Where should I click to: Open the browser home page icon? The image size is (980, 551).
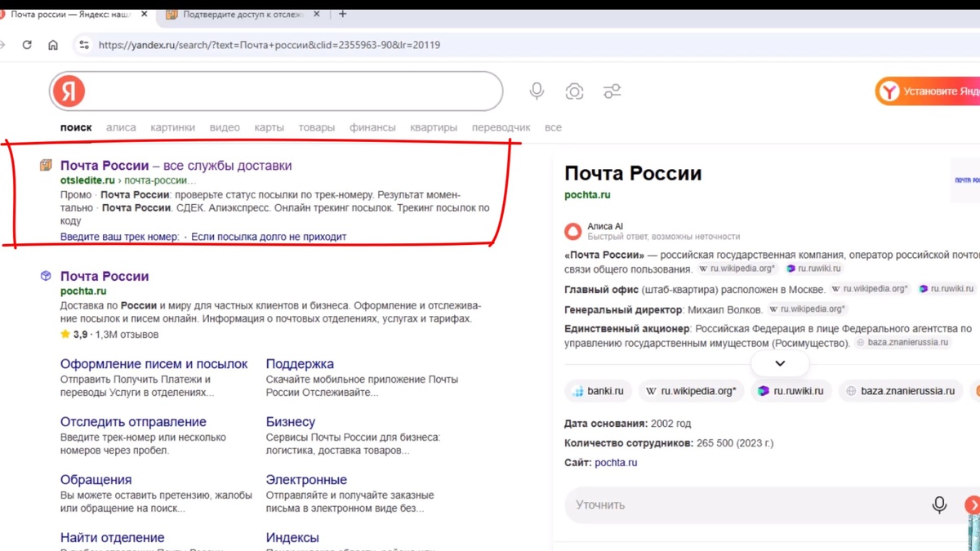(53, 45)
